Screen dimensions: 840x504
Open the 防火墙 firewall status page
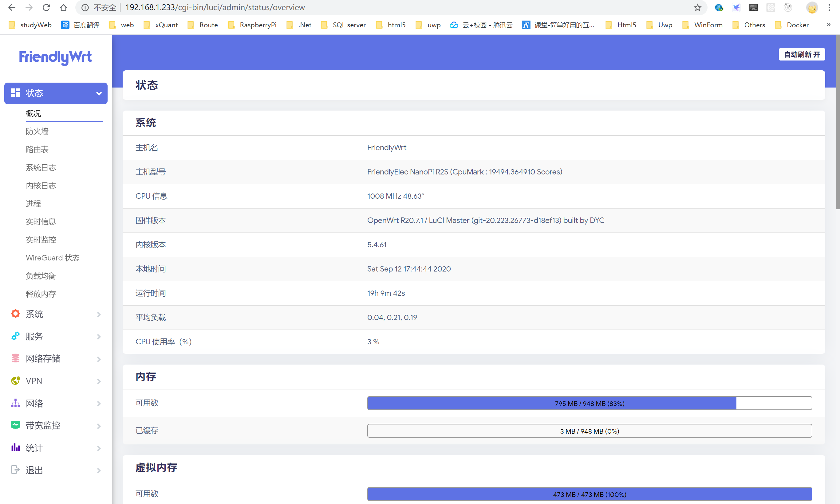pos(37,131)
